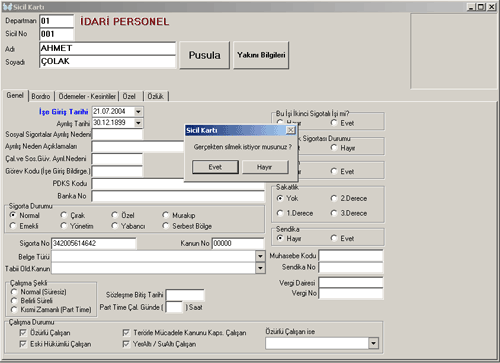500x363 pixels.
Task: Open the Ödemeler - Kesintiler tab
Action: [x=87, y=96]
